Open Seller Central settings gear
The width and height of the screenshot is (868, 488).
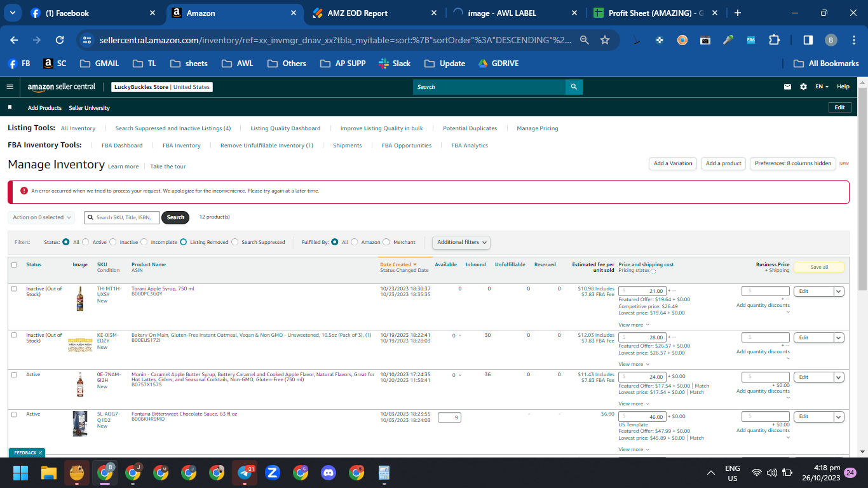(x=803, y=87)
